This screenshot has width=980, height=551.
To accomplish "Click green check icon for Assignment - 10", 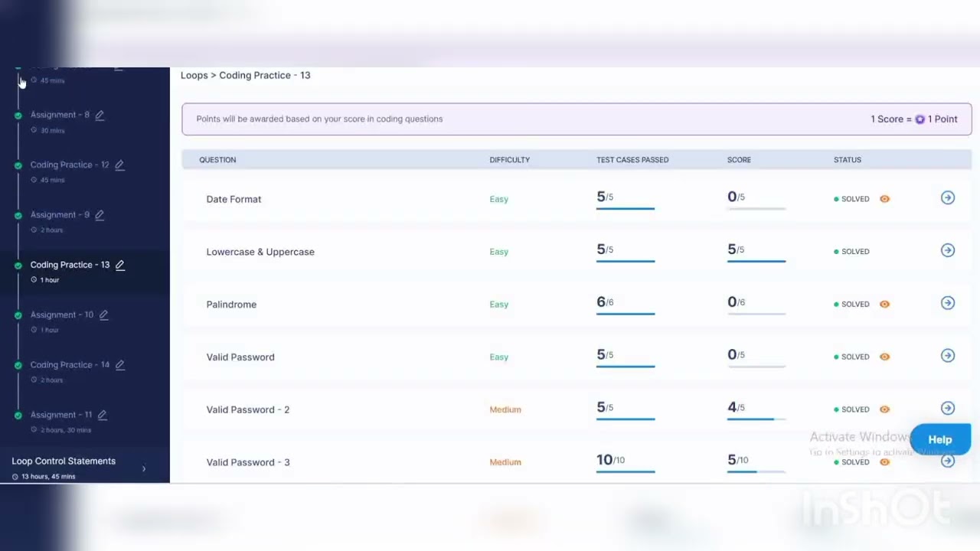I will 18,315.
